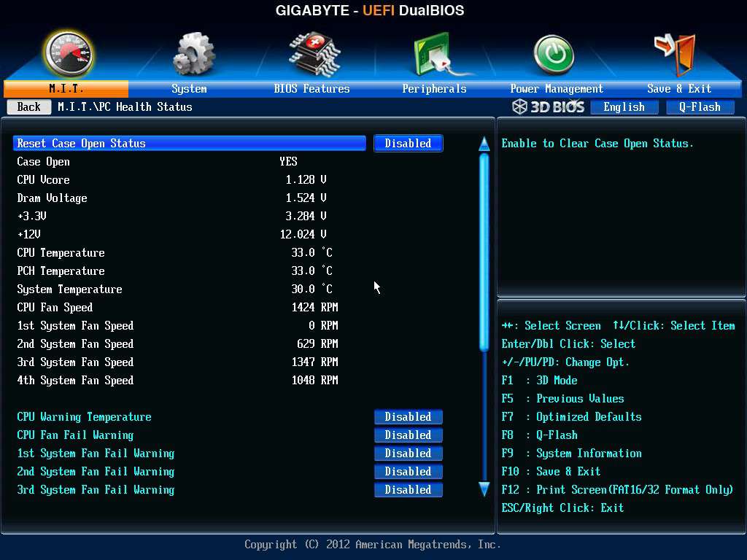Click the F9 System Information help line
This screenshot has height=560, width=747.
(571, 453)
